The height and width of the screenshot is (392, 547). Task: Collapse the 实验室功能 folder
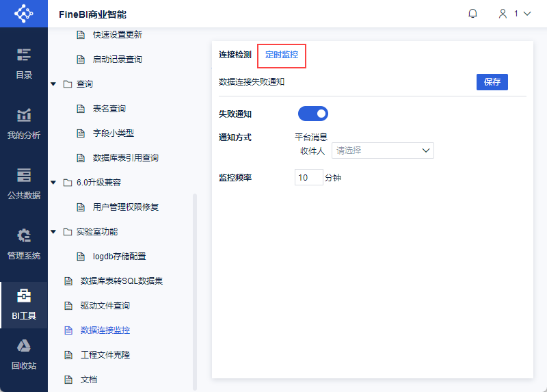click(53, 232)
